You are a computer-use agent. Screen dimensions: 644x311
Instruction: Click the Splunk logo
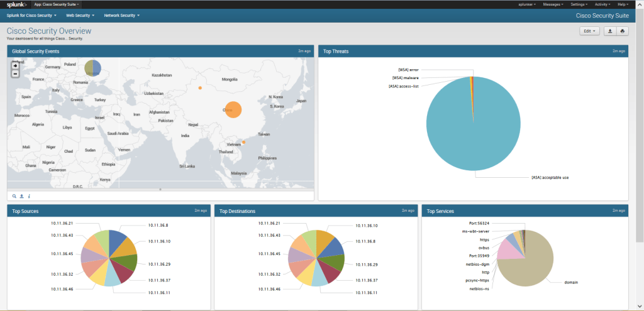[x=16, y=4]
